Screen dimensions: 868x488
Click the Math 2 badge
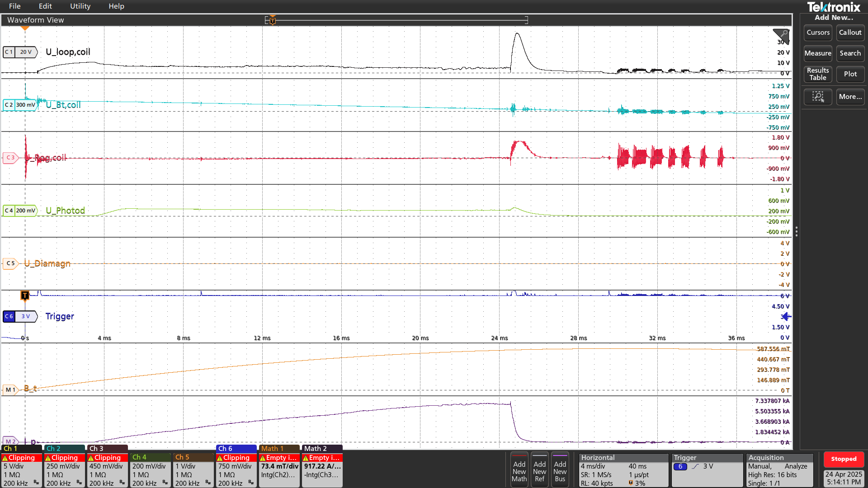point(322,470)
